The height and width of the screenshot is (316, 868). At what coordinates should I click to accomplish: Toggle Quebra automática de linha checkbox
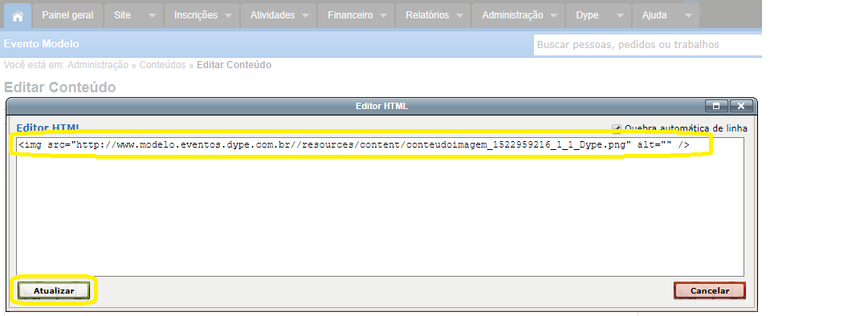(617, 128)
